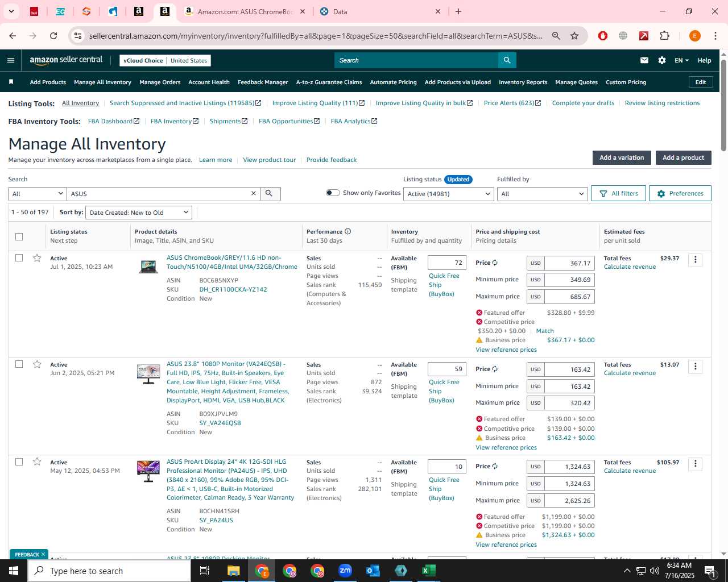The width and height of the screenshot is (728, 582).
Task: Go to Account Health in the nav bar
Action: pos(209,82)
